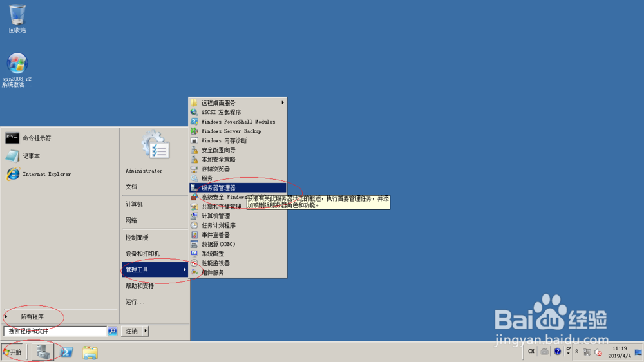Open 服务 from administrative tools

[238, 178]
